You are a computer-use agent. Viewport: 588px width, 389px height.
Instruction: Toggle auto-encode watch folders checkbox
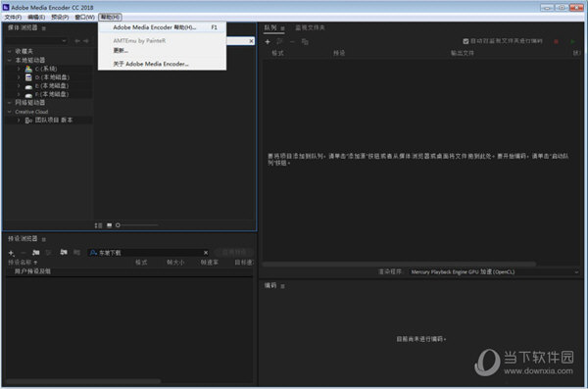(x=465, y=41)
